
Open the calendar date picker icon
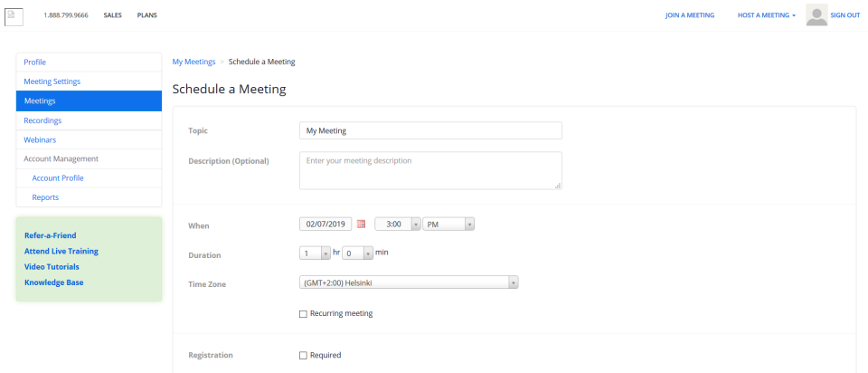(x=361, y=224)
